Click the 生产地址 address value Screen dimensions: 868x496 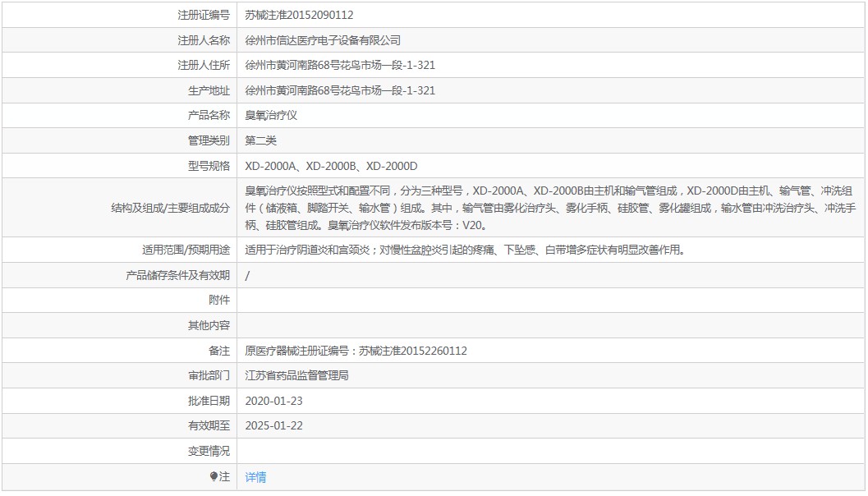340,90
